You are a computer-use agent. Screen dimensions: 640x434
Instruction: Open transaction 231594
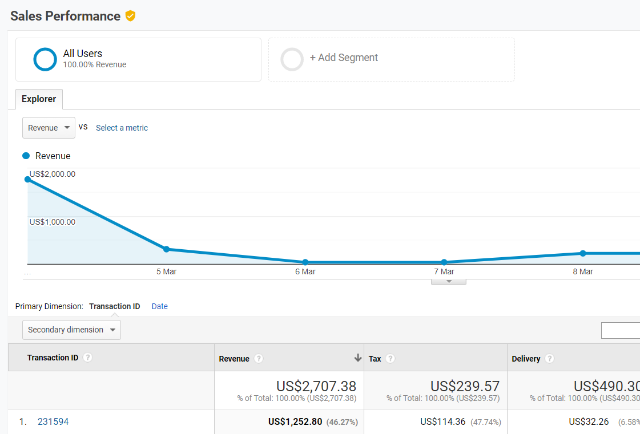click(53, 422)
